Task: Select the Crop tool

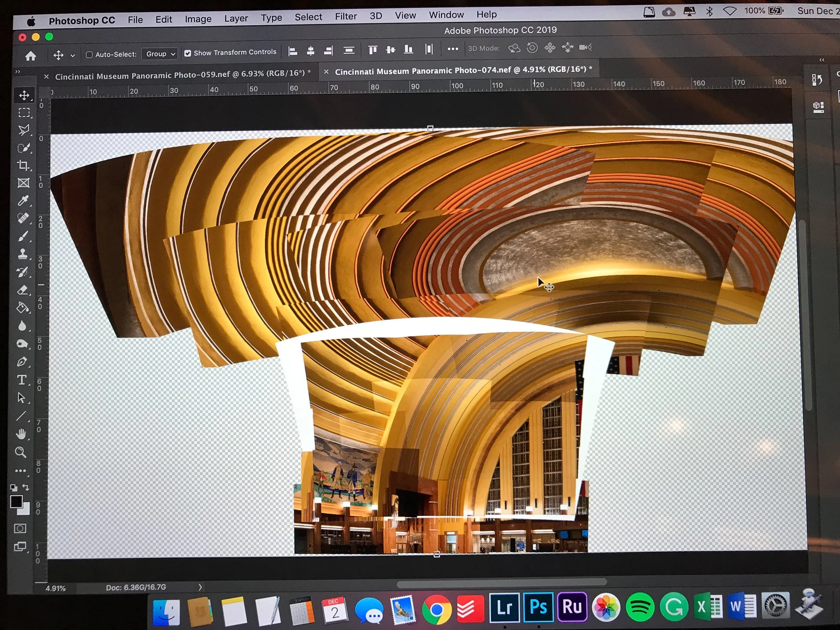Action: tap(24, 165)
